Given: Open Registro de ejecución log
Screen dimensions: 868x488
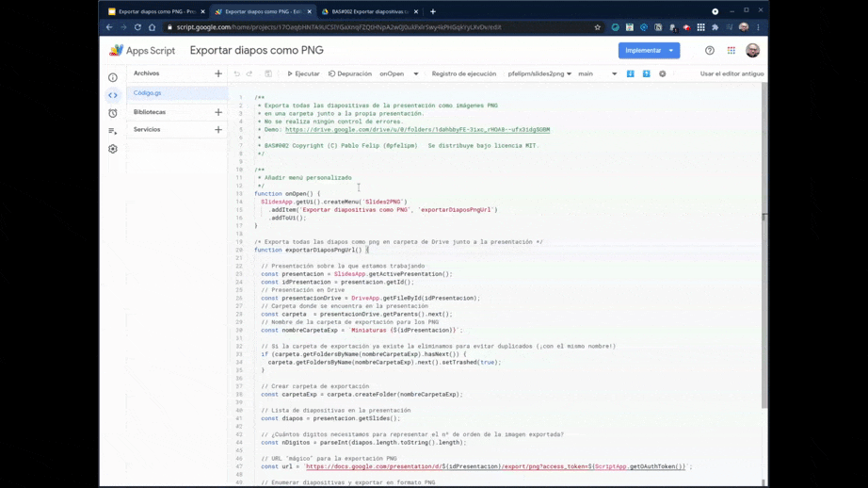Looking at the screenshot, I should (464, 73).
